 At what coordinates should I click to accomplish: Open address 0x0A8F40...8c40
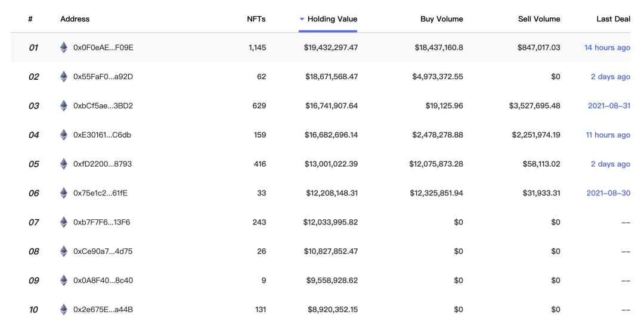(103, 281)
